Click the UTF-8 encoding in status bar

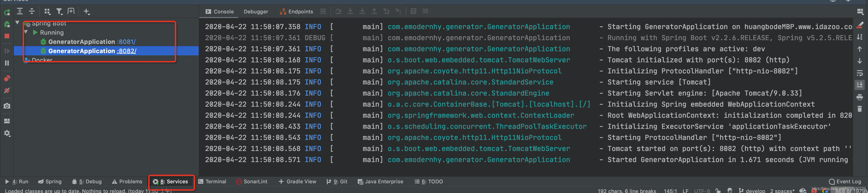(702, 191)
